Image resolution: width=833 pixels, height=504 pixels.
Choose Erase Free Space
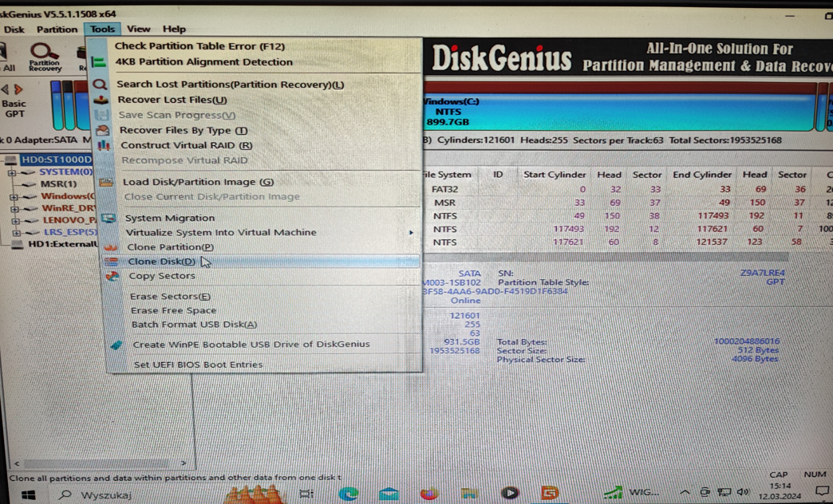click(x=174, y=311)
